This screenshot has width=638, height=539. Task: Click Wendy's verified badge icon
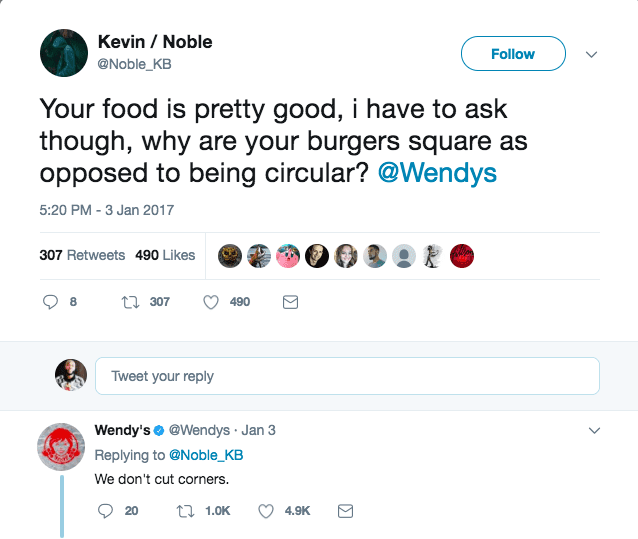tap(158, 431)
